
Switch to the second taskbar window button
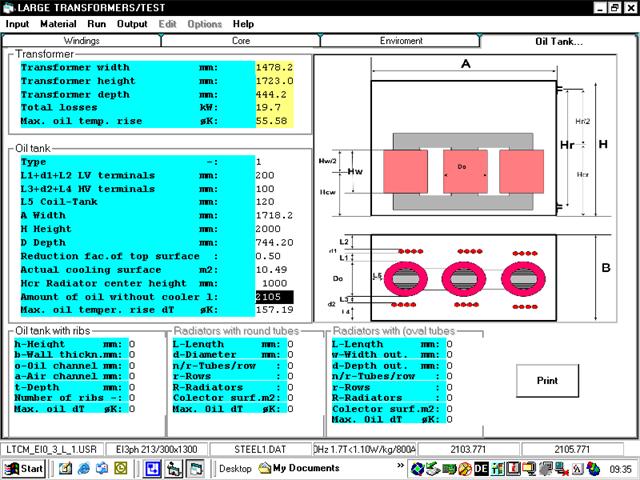point(174,468)
